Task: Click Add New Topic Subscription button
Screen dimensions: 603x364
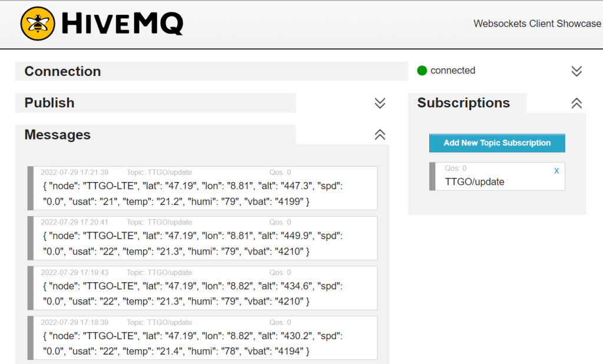Action: [x=497, y=143]
